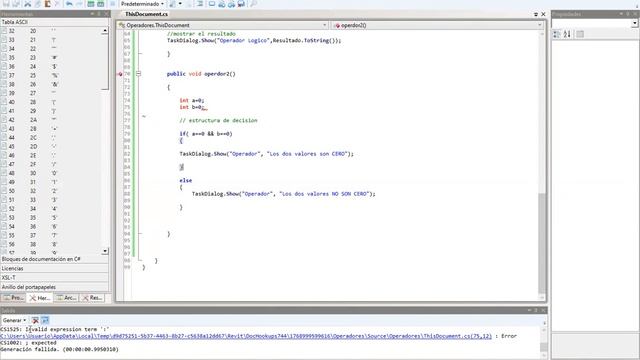Click the 'CS1002: ; expected' output line

pyautogui.click(x=29, y=343)
